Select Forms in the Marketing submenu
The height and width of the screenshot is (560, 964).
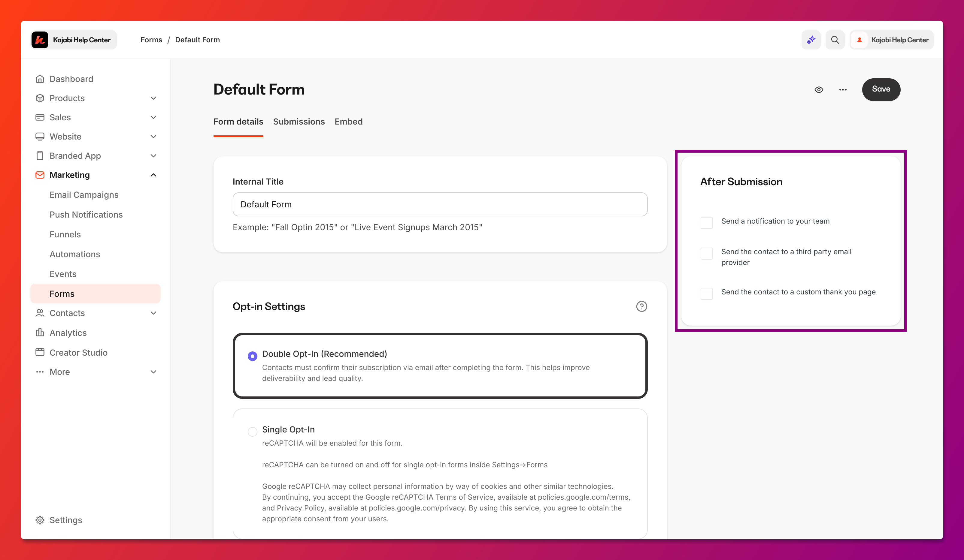pos(95,294)
